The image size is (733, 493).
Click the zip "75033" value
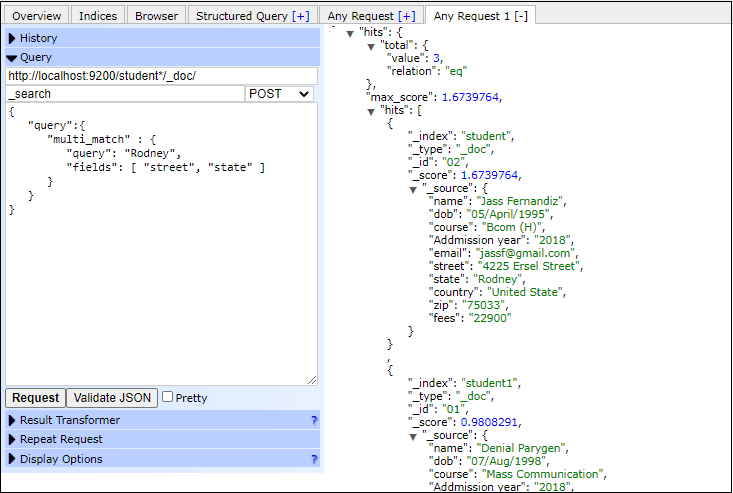pos(484,305)
